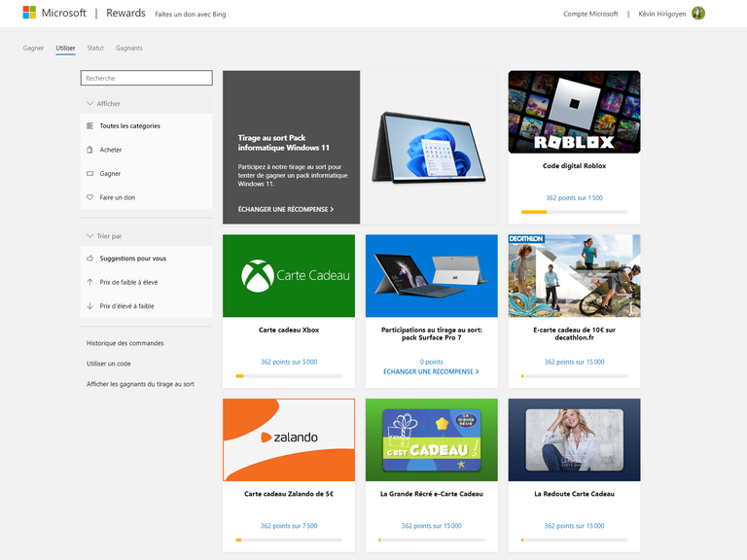Filter by Toutes les catégories

coord(146,125)
